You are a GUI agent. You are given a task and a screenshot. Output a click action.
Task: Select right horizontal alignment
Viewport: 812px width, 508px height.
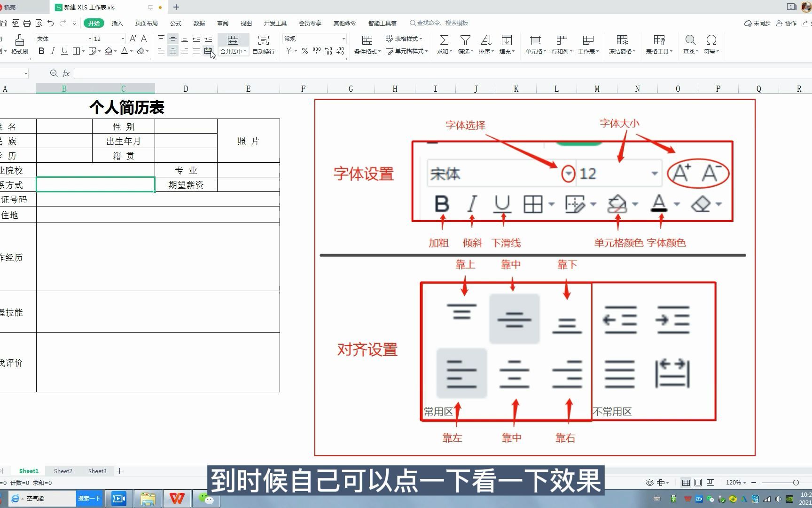185,51
